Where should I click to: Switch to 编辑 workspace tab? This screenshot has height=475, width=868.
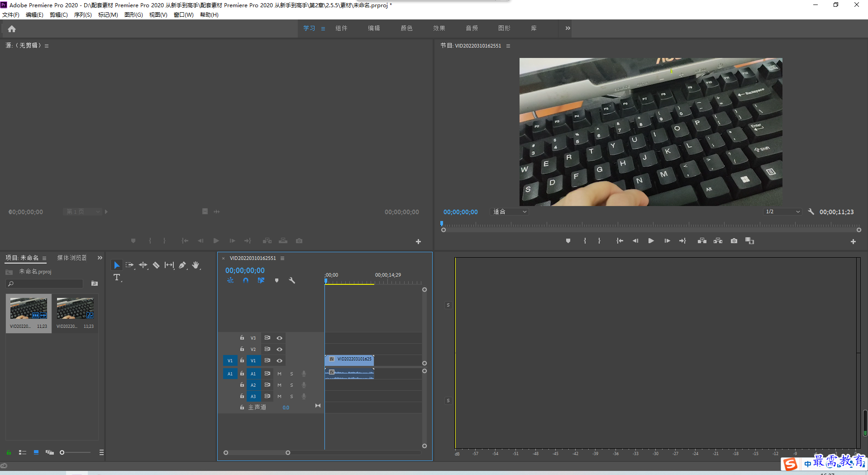point(374,28)
